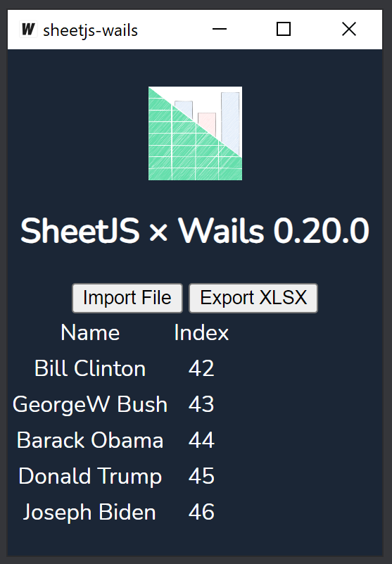Screen dimensions: 392x564
Task: Click the Barack Obama table cell
Action: (90, 441)
